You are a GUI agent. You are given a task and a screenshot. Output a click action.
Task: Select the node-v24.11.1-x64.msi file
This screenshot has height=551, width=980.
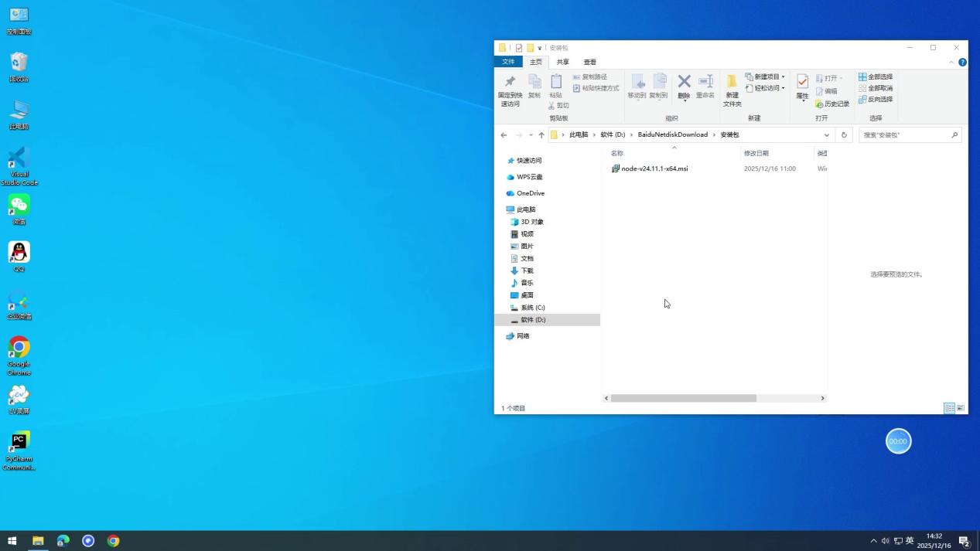(654, 168)
